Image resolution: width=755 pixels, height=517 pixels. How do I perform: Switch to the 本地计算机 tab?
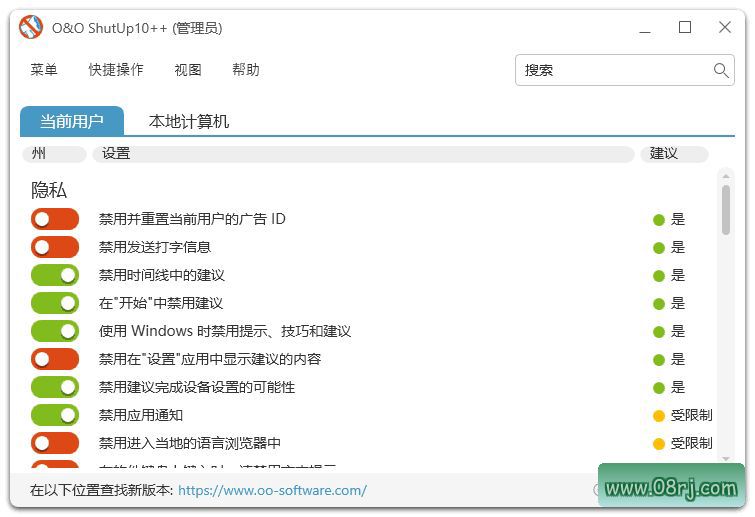coord(189,122)
